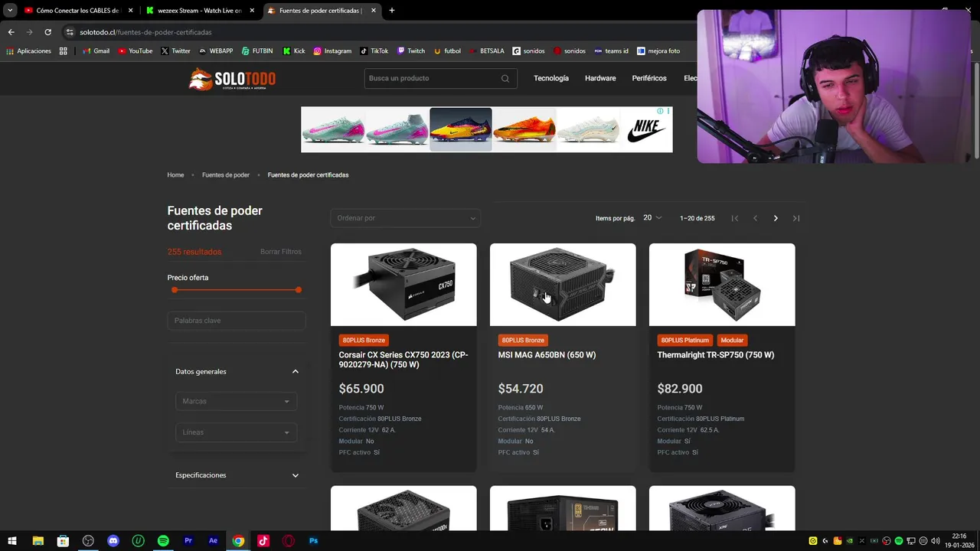Click the SoloTodo logo
980x551 pixels.
pyautogui.click(x=232, y=79)
